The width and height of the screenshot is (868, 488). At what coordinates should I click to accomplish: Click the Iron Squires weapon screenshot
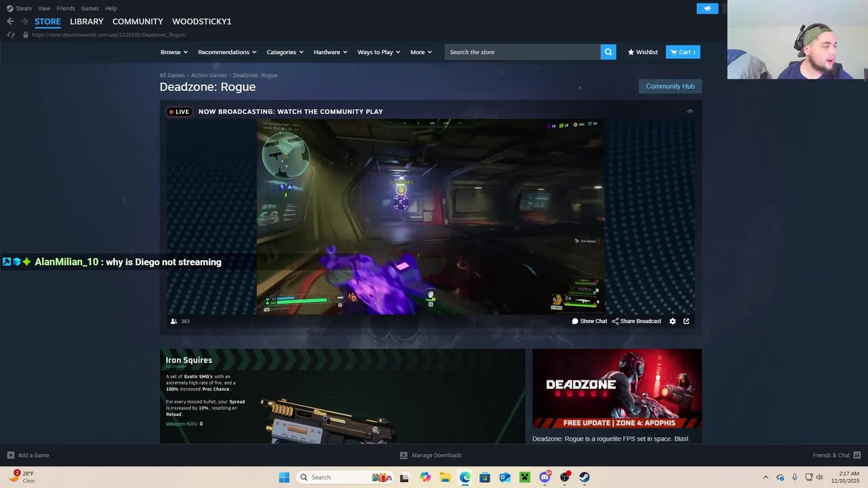click(x=342, y=396)
